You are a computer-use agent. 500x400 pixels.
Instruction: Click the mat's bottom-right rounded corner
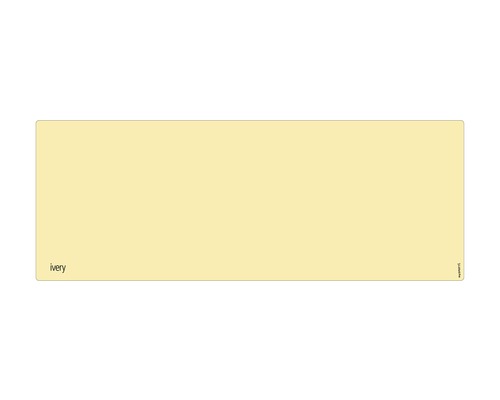[x=463, y=279]
